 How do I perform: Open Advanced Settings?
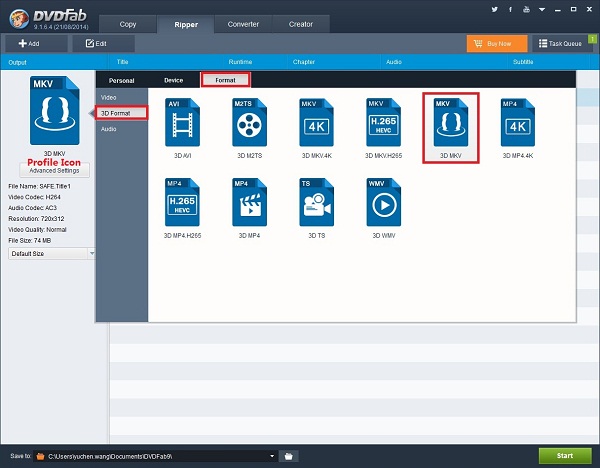click(54, 170)
